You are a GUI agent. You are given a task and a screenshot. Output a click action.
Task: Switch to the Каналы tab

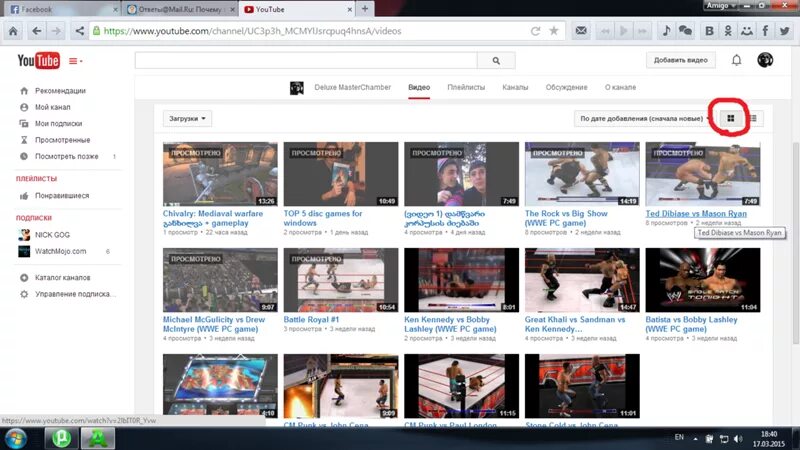pyautogui.click(x=515, y=87)
